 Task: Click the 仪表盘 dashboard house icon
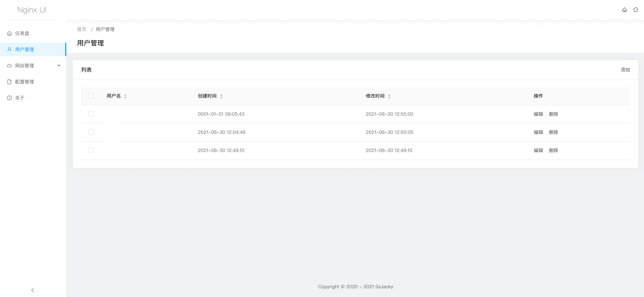coord(9,33)
